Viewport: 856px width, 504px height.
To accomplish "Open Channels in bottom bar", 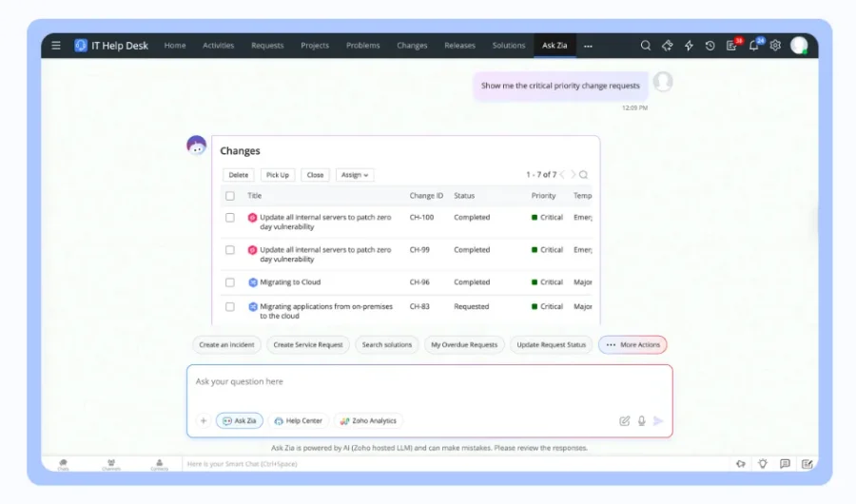I will click(x=111, y=464).
